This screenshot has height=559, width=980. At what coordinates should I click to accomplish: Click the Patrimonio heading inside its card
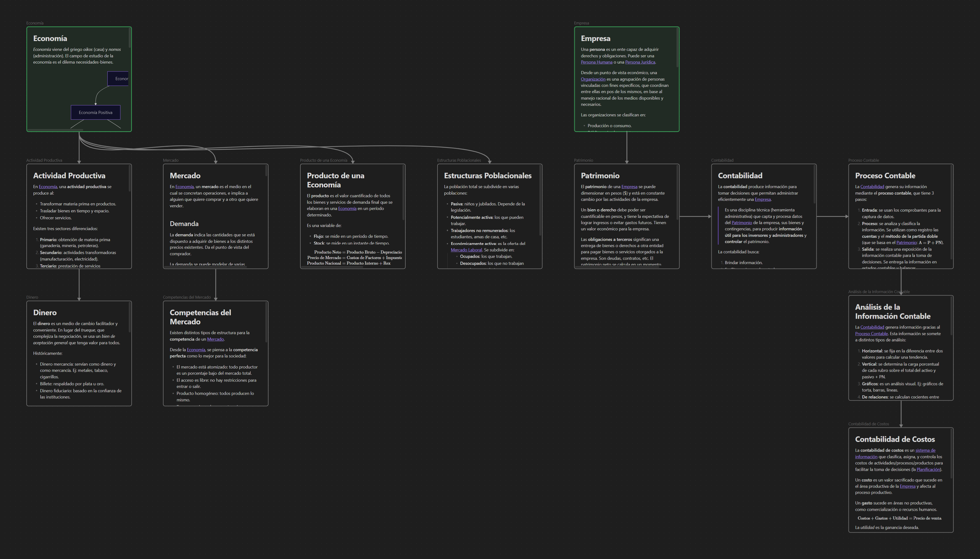click(x=600, y=176)
